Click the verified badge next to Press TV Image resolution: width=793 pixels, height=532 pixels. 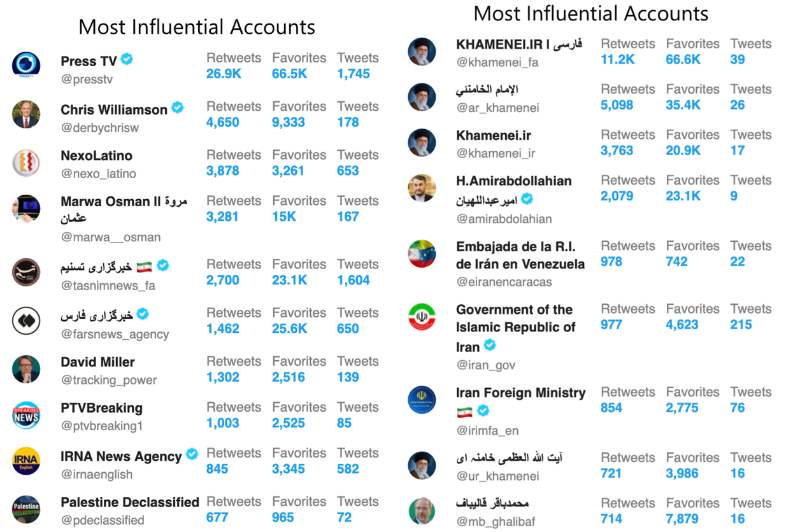[127, 60]
